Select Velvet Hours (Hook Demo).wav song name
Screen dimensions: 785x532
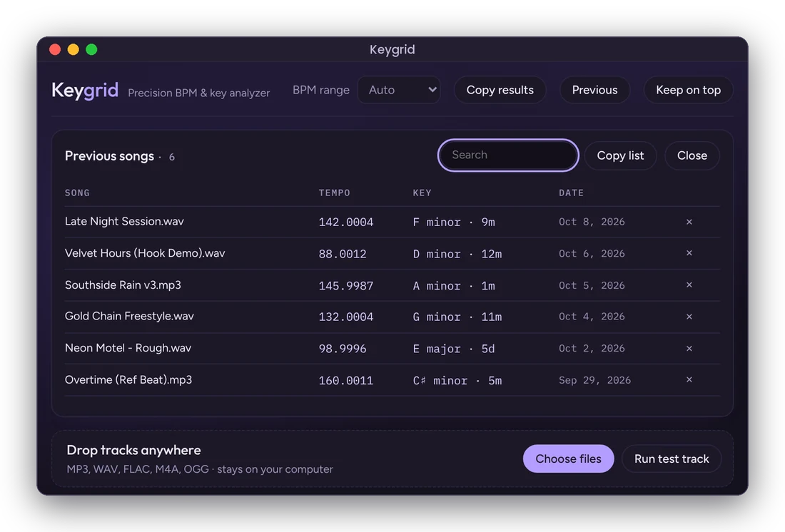pyautogui.click(x=145, y=253)
